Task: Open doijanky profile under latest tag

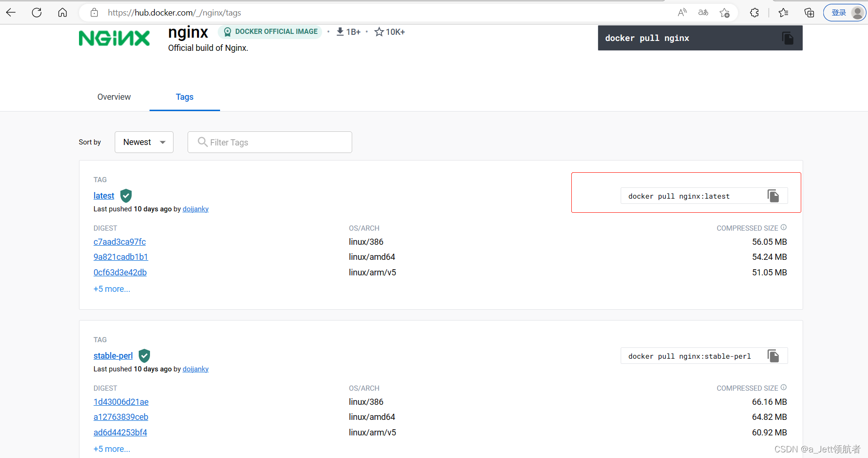Action: click(x=196, y=209)
